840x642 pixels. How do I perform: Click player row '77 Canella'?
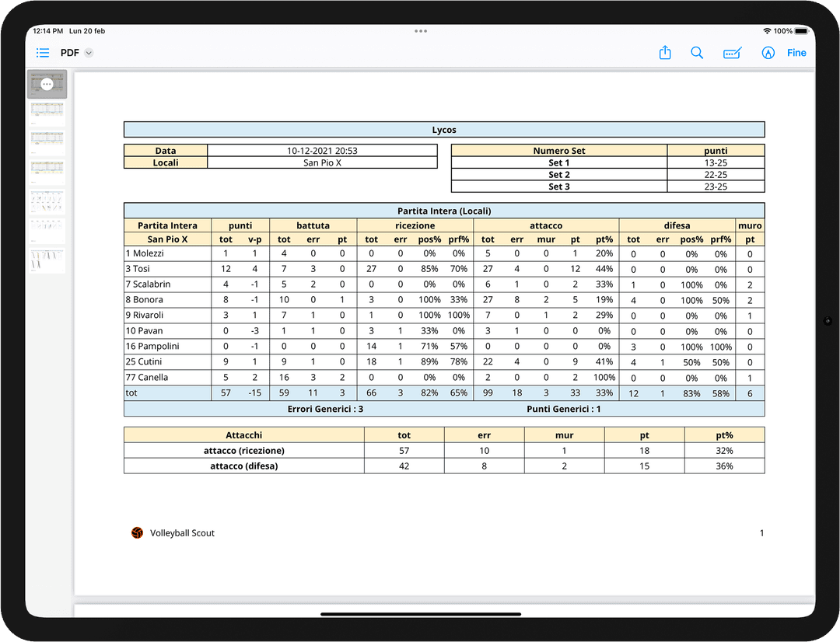point(444,378)
